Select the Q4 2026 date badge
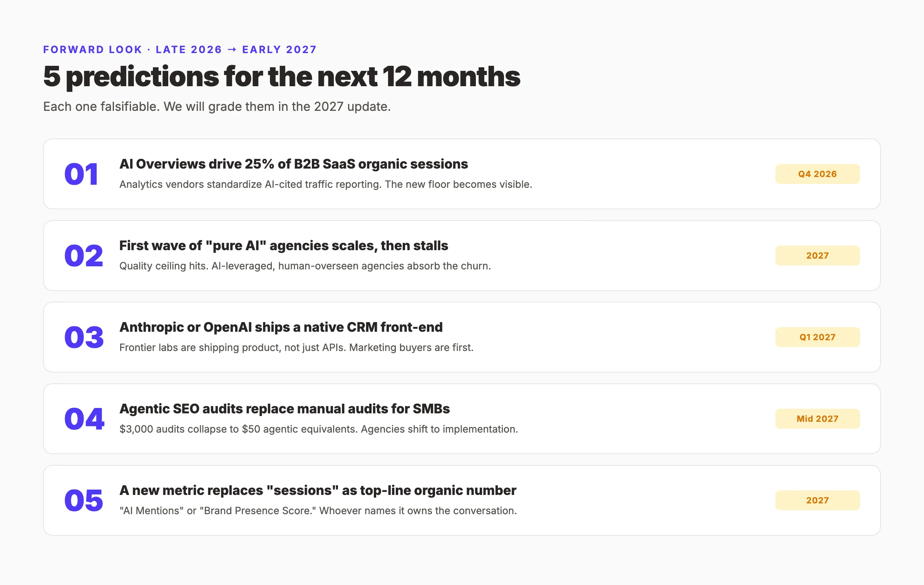Viewport: 924px width, 585px height. pos(817,174)
